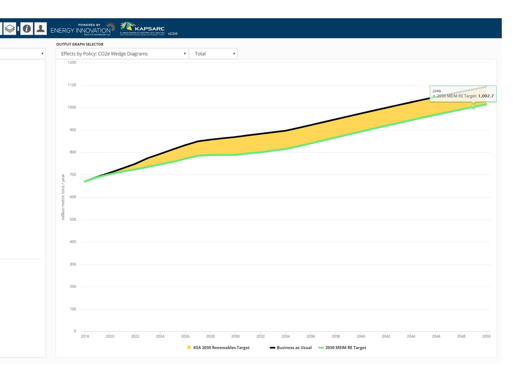
Task: Open the Total subgraph dropdown
Action: click(x=213, y=54)
